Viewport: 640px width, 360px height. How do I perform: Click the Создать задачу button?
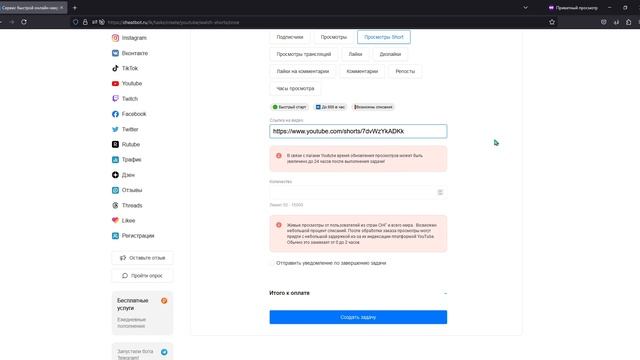click(358, 317)
